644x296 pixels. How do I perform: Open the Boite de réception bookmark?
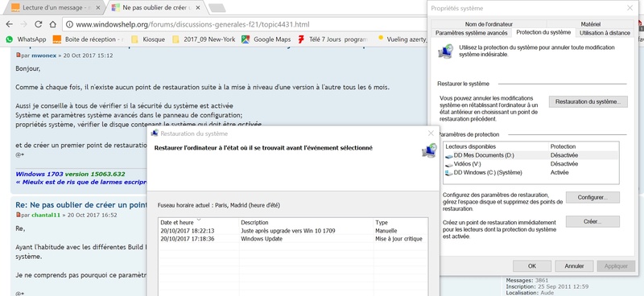click(x=88, y=39)
